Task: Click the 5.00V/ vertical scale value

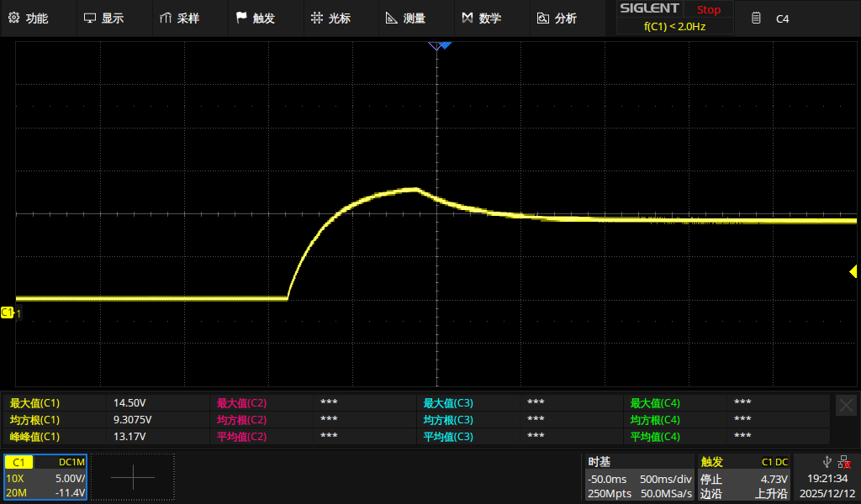Action: pyautogui.click(x=71, y=479)
